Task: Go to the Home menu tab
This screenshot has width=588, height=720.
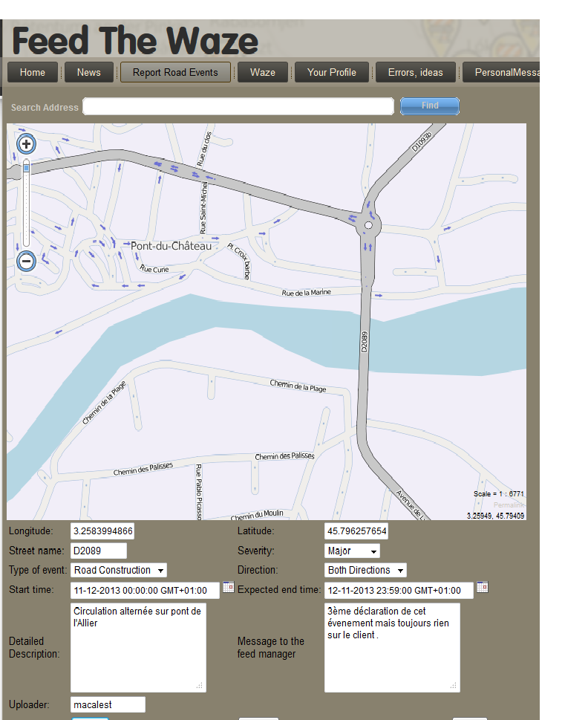Action: (x=33, y=72)
